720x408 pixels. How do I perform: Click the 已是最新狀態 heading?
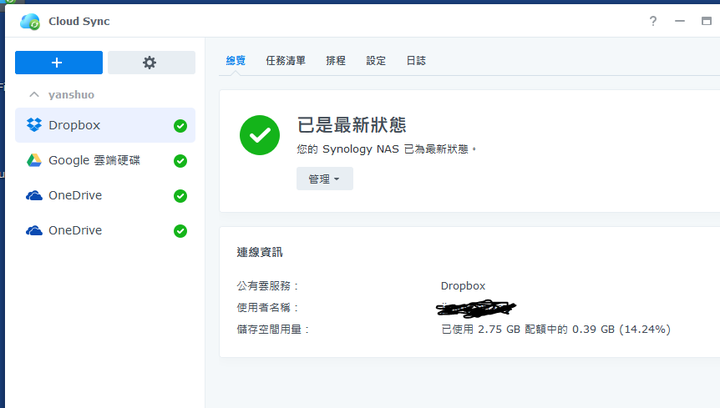pos(352,125)
